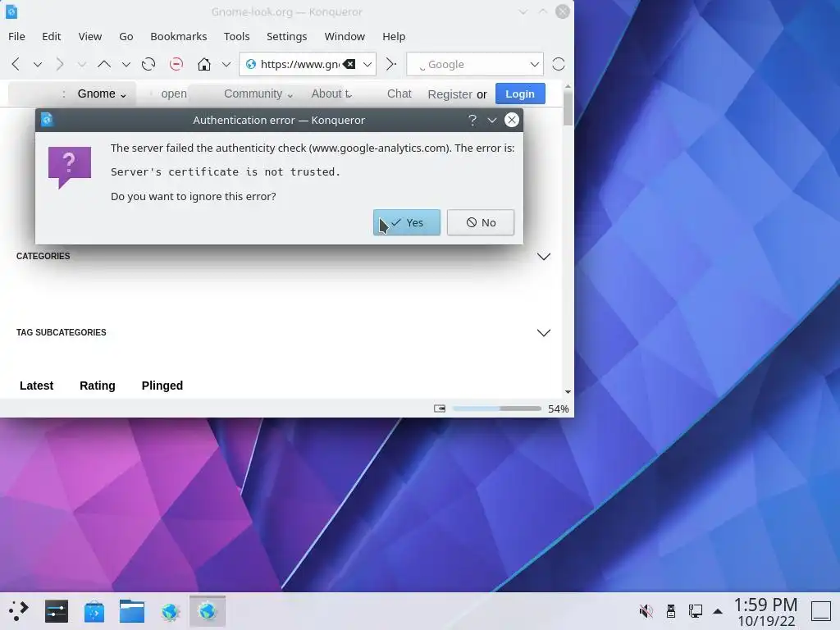The image size is (840, 630).
Task: Open the search engine dropdown
Action: pyautogui.click(x=534, y=64)
